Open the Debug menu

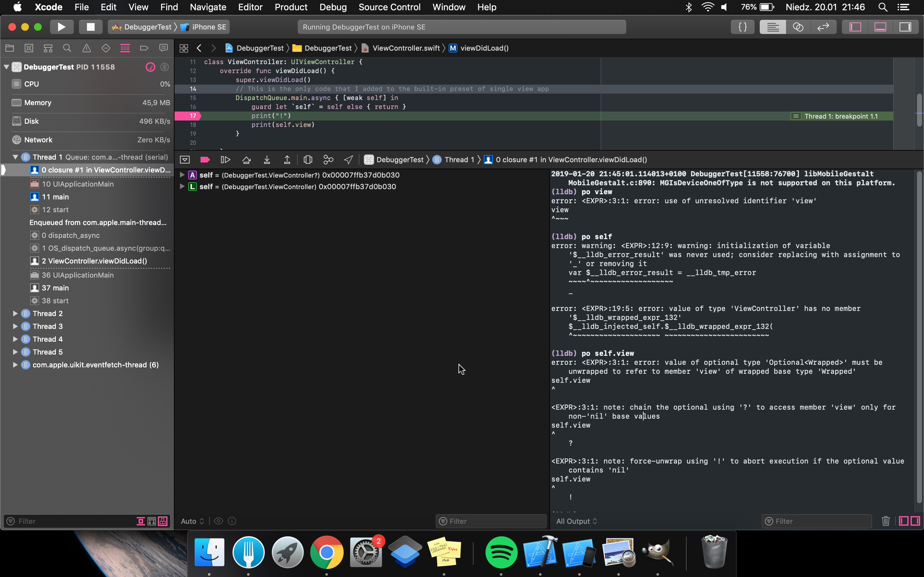click(x=333, y=7)
